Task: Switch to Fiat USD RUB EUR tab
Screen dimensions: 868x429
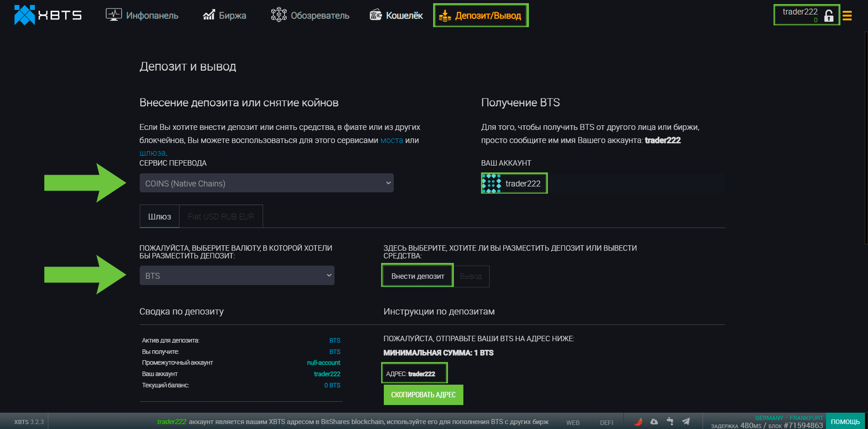Action: 221,217
